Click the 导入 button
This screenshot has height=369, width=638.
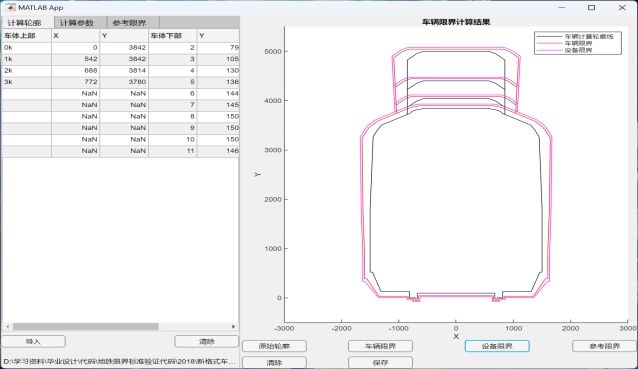point(33,341)
